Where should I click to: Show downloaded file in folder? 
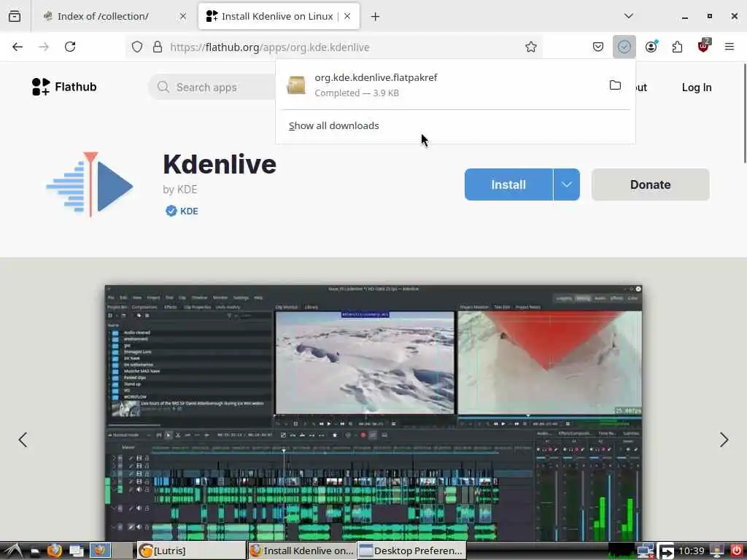[615, 85]
